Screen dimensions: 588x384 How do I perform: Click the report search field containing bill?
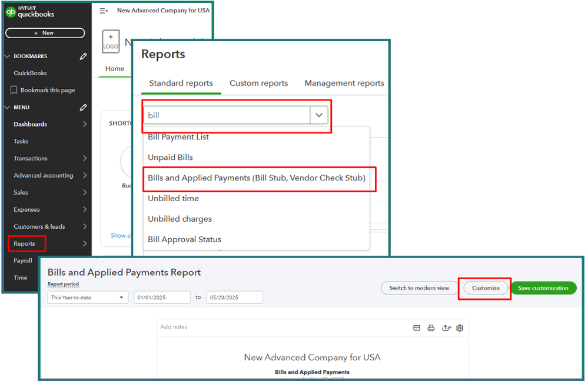227,115
